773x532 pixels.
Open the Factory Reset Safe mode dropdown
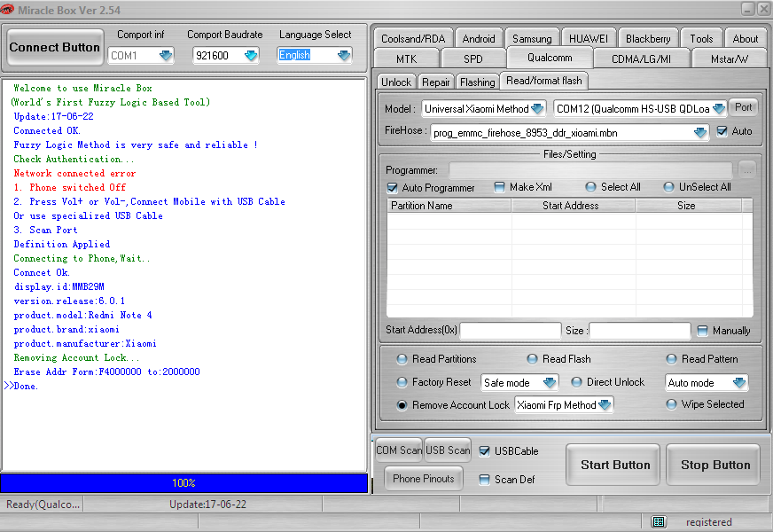(x=550, y=383)
